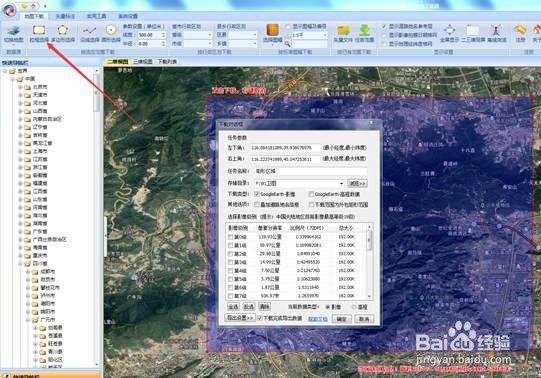Click the 确定 button in the dialog

[x=341, y=319]
